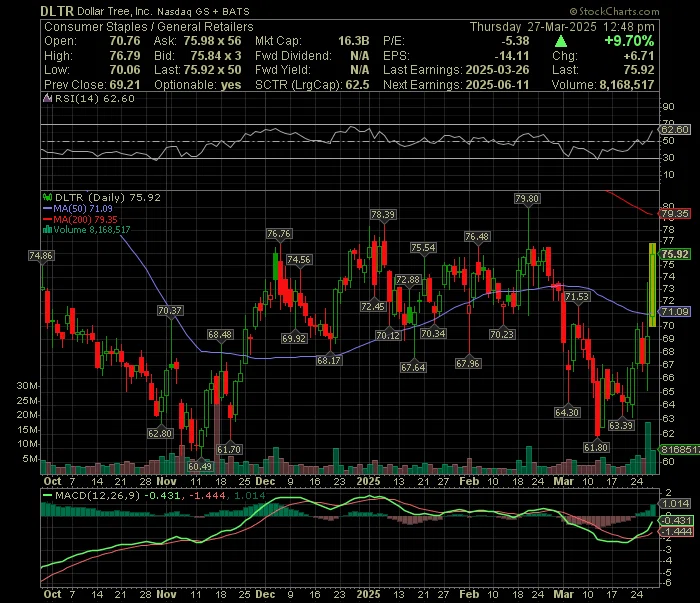
Task: Click Last Earnings date 2025-03-26
Action: click(x=497, y=70)
